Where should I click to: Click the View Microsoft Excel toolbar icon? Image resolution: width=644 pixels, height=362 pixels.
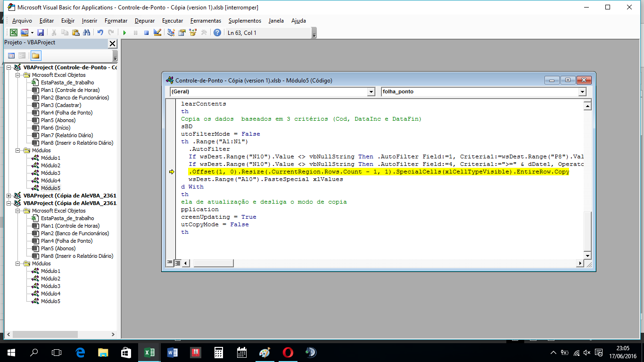[14, 33]
